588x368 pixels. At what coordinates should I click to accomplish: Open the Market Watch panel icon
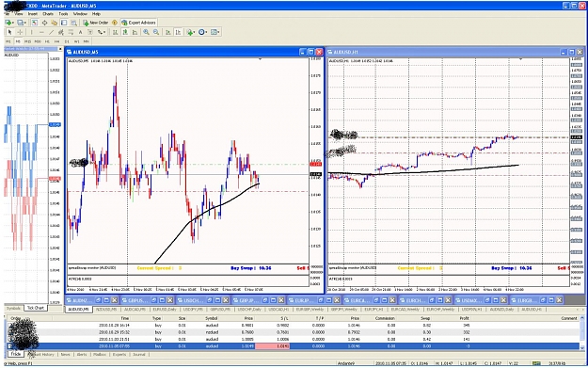[x=35, y=23]
